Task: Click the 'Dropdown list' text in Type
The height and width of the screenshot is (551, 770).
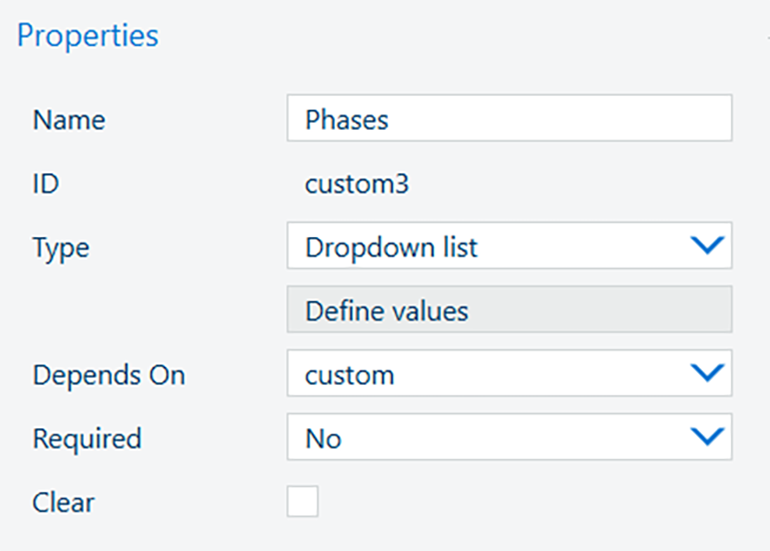Action: [391, 247]
